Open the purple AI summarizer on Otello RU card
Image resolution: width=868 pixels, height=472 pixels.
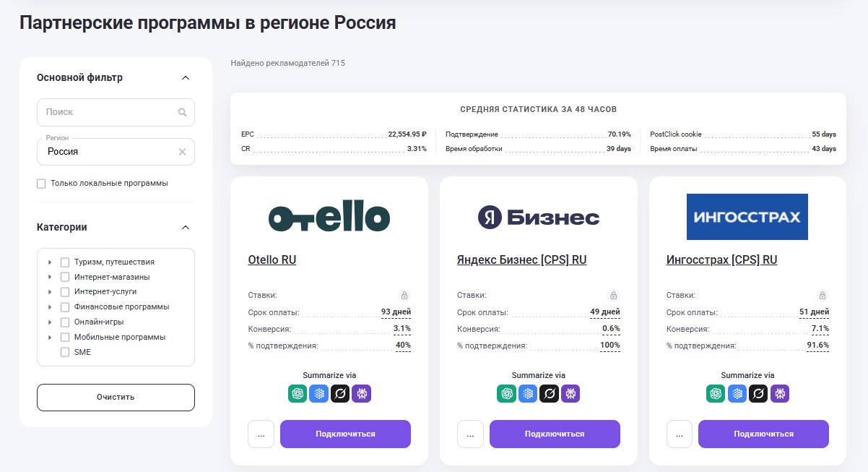(362, 394)
